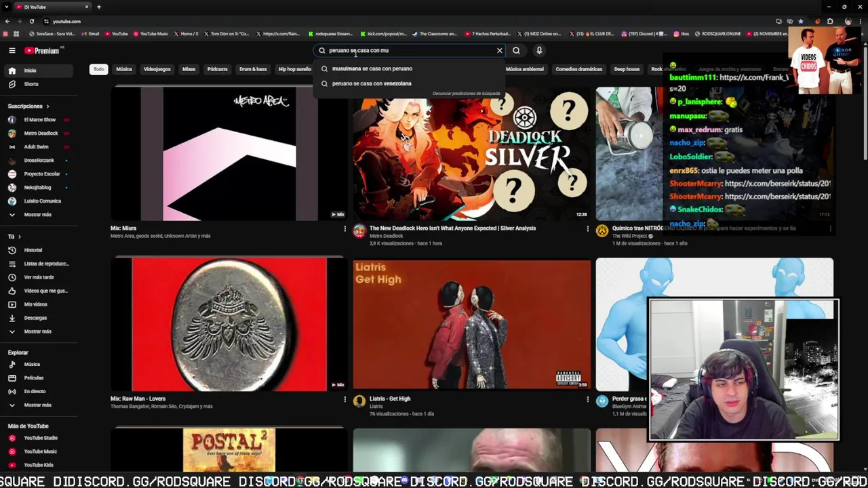868x488 pixels.
Task: Open options menu for Mix: Raw Man
Action: [x=344, y=399]
